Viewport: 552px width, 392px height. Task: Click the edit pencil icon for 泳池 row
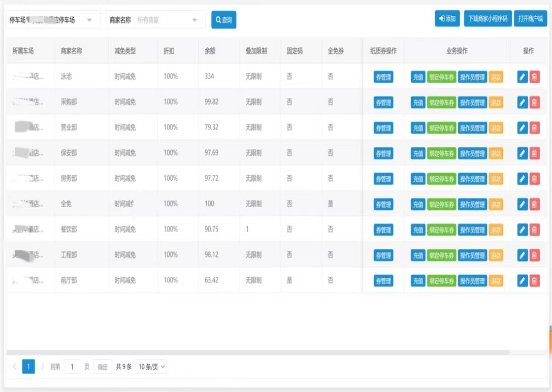click(523, 77)
